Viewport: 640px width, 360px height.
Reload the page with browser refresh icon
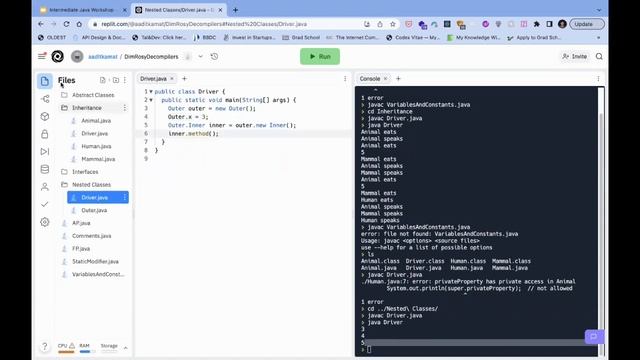coord(67,24)
